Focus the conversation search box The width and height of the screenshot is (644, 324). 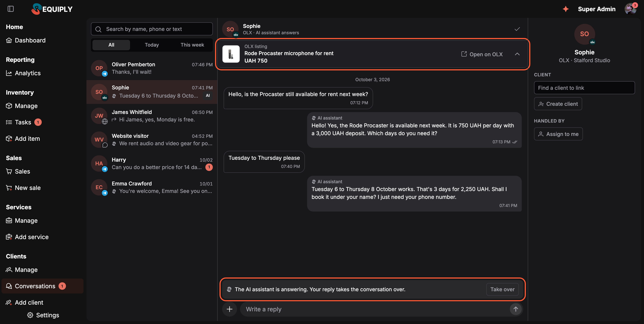tap(152, 29)
